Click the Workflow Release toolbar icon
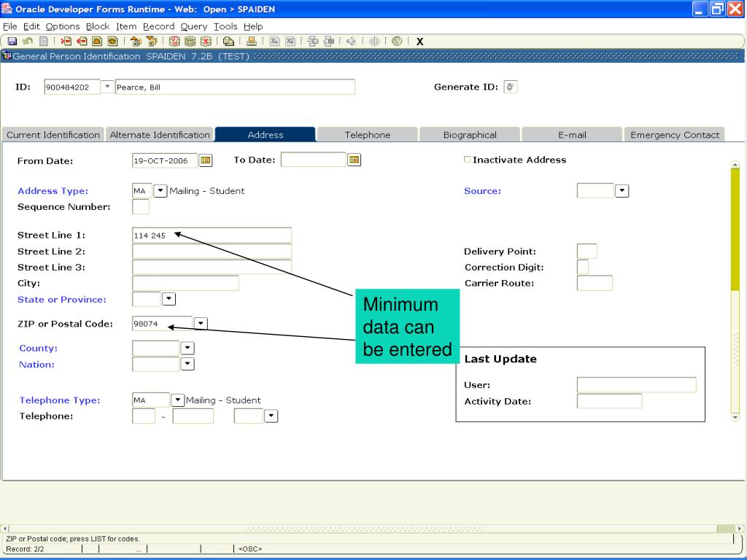747x560 pixels. 329,42
